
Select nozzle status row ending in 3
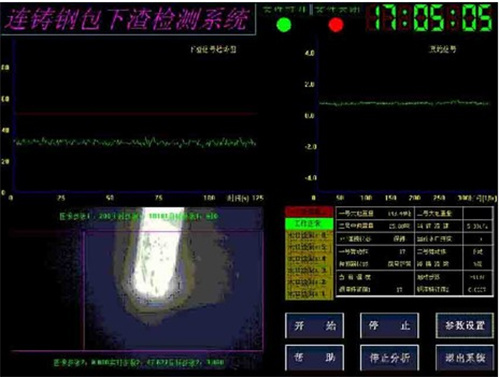(309, 270)
